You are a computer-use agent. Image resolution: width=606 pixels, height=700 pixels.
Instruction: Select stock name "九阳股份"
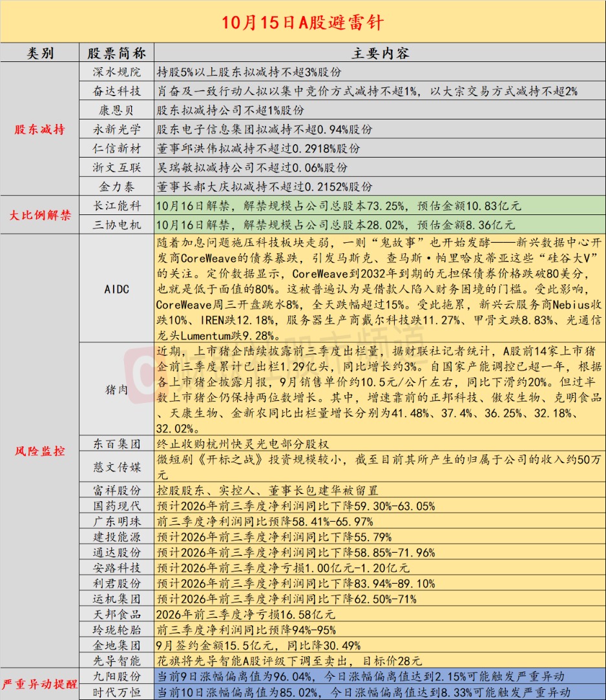point(116,676)
